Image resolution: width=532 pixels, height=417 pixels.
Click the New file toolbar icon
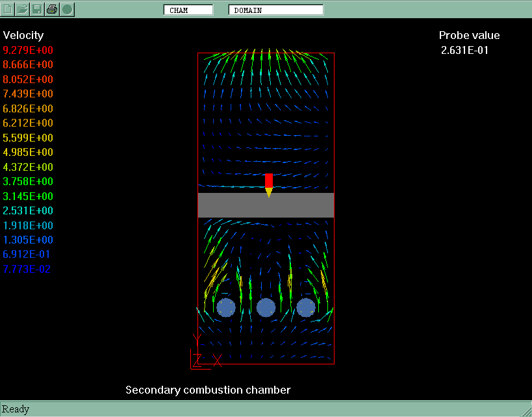pyautogui.click(x=8, y=9)
